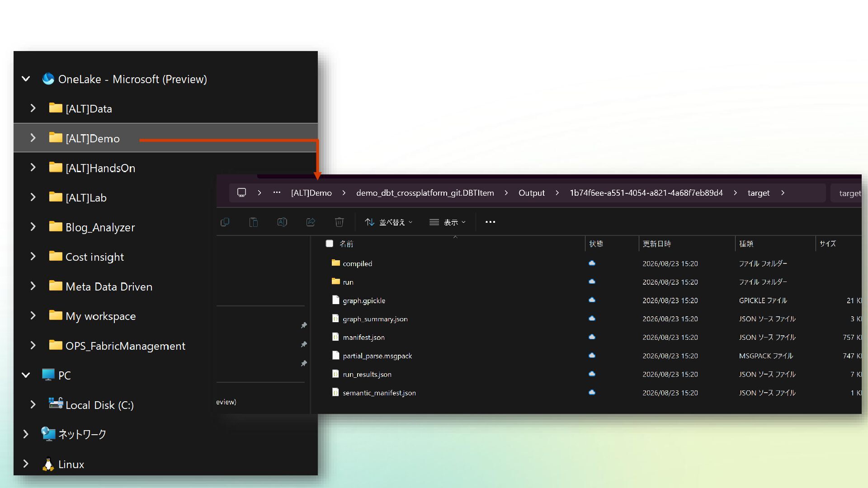The height and width of the screenshot is (488, 868).
Task: Expand the ネットワーク tree node
Action: pos(26,434)
